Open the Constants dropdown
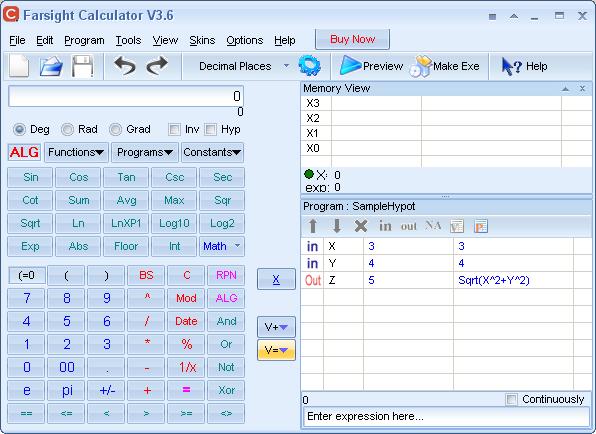Screen dimensions: 596x434 click(212, 152)
